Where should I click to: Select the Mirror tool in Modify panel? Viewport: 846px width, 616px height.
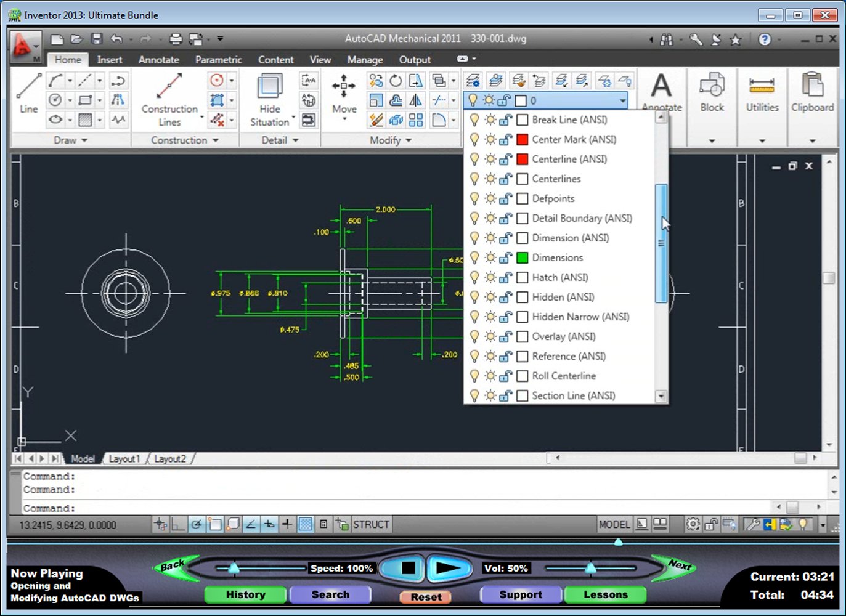click(x=416, y=100)
